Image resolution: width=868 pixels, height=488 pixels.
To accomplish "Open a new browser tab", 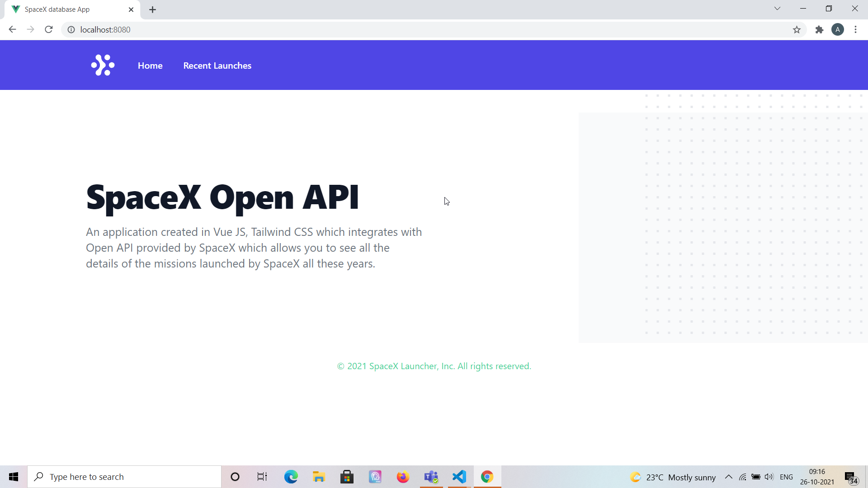I will (152, 9).
